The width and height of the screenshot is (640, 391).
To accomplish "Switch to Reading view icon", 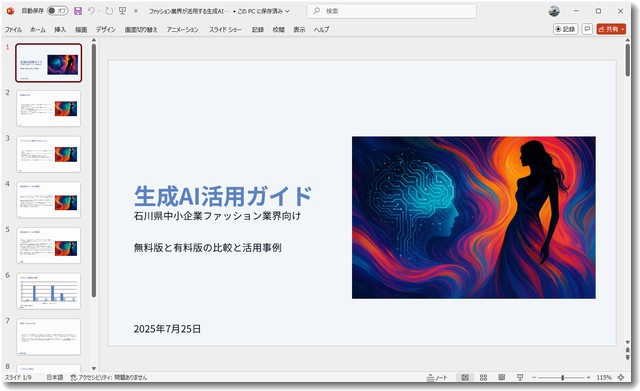I will [x=502, y=378].
